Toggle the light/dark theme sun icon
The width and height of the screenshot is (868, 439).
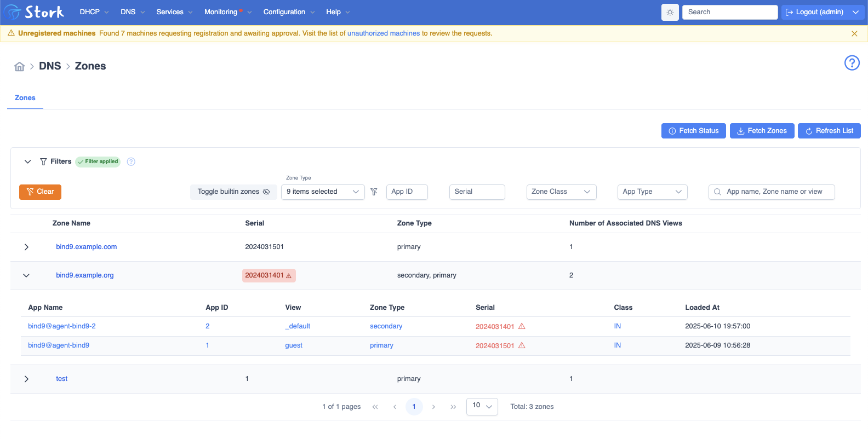[670, 12]
